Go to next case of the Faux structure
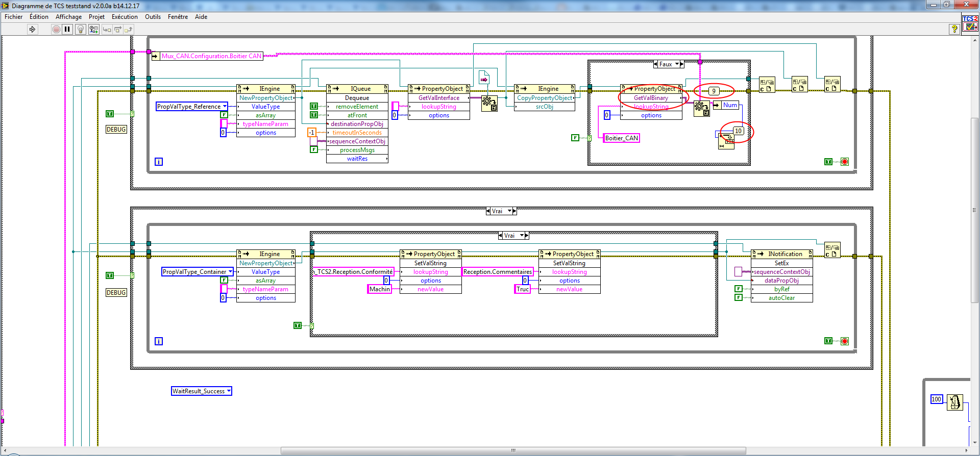This screenshot has width=980, height=456. 682,64
